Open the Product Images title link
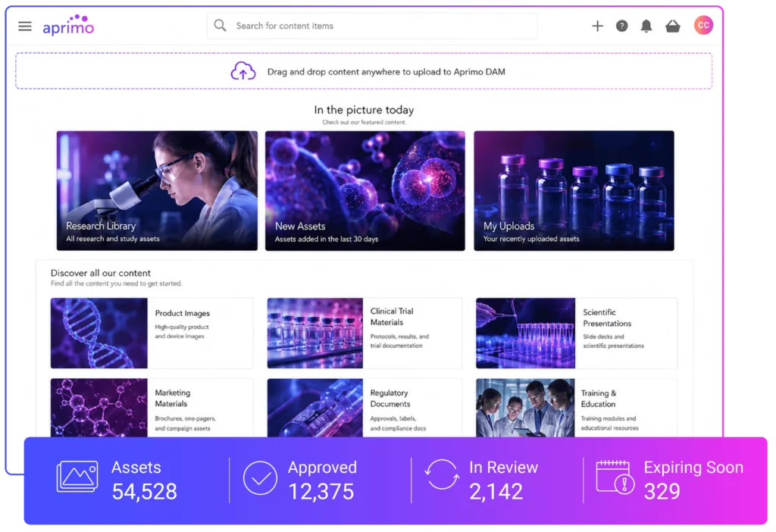The height and width of the screenshot is (532, 776). 182,313
